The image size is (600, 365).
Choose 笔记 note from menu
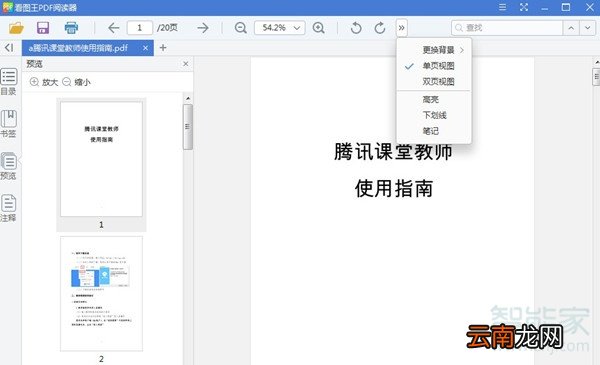pos(434,131)
